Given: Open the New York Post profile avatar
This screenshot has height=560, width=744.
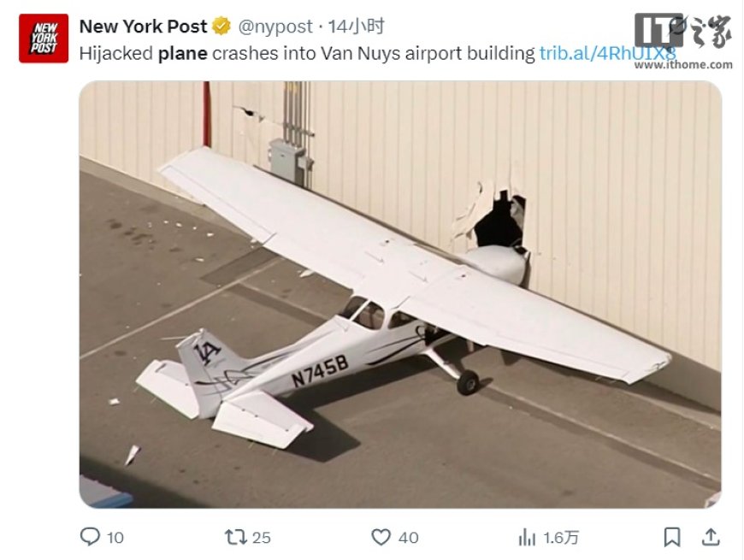Looking at the screenshot, I should [44, 38].
